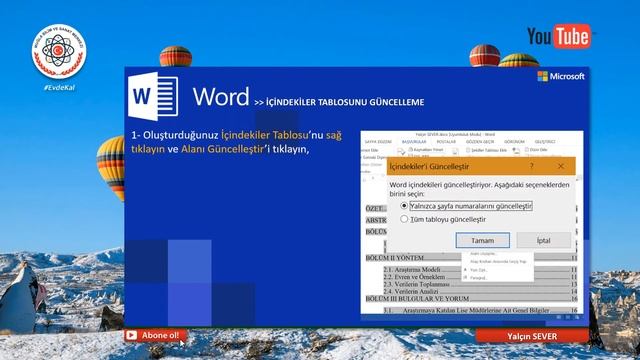Confirm the dialog with the Tamam button
The image size is (640, 360).
pos(482,240)
